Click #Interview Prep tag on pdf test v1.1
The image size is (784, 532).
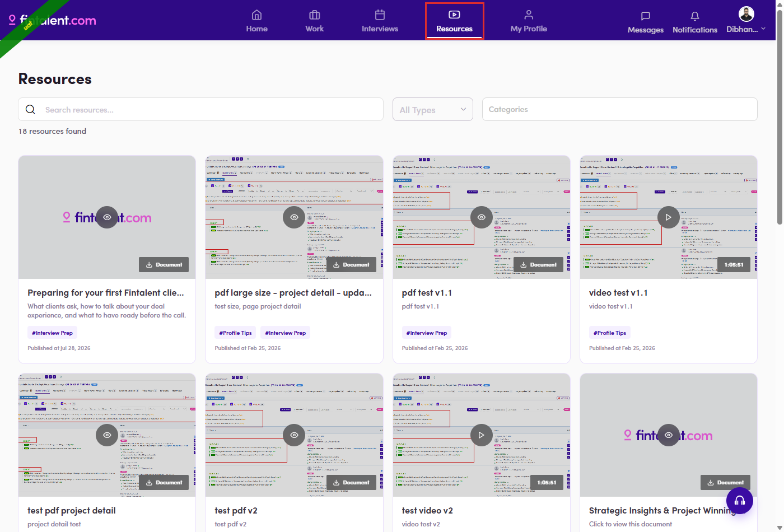pos(427,333)
